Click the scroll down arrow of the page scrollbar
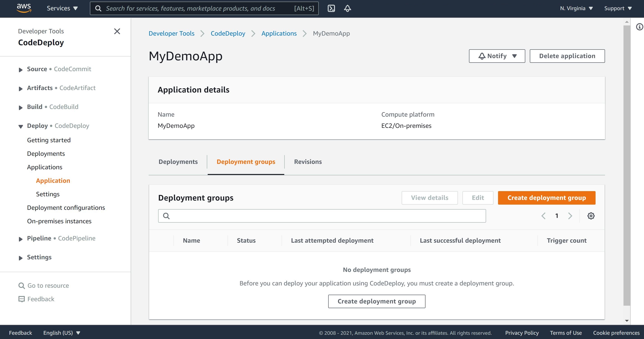The image size is (644, 339). point(626,321)
